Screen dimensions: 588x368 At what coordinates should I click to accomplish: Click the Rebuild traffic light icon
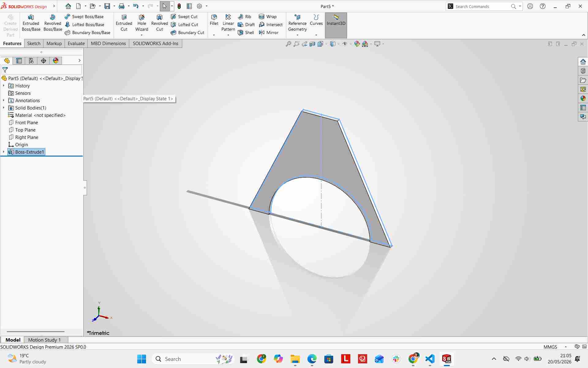(179, 6)
